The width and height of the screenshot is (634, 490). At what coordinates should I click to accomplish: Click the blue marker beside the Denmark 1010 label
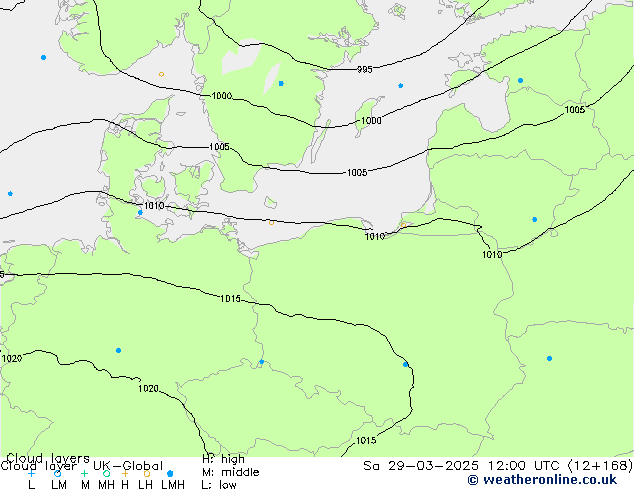140,212
